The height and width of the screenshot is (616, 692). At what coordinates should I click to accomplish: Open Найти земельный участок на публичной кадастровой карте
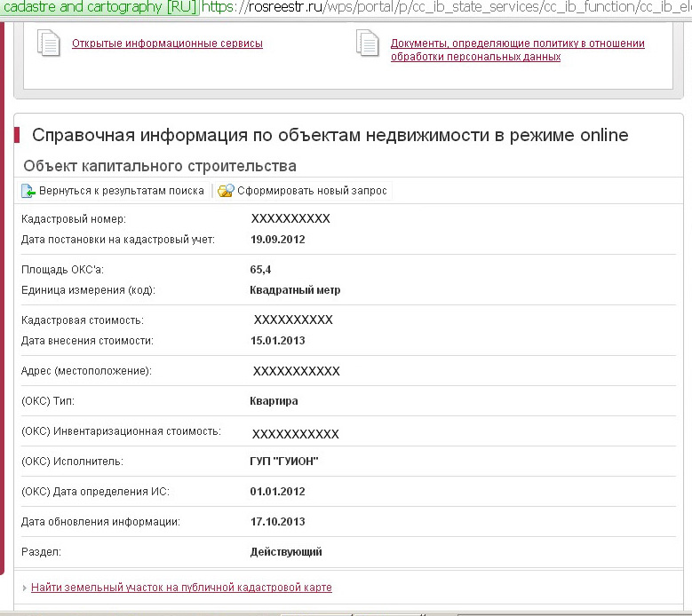click(x=181, y=588)
